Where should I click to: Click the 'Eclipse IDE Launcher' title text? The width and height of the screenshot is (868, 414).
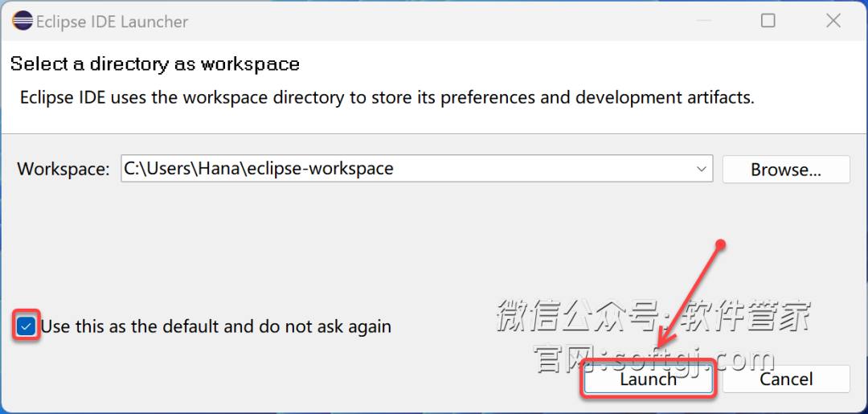pos(113,22)
